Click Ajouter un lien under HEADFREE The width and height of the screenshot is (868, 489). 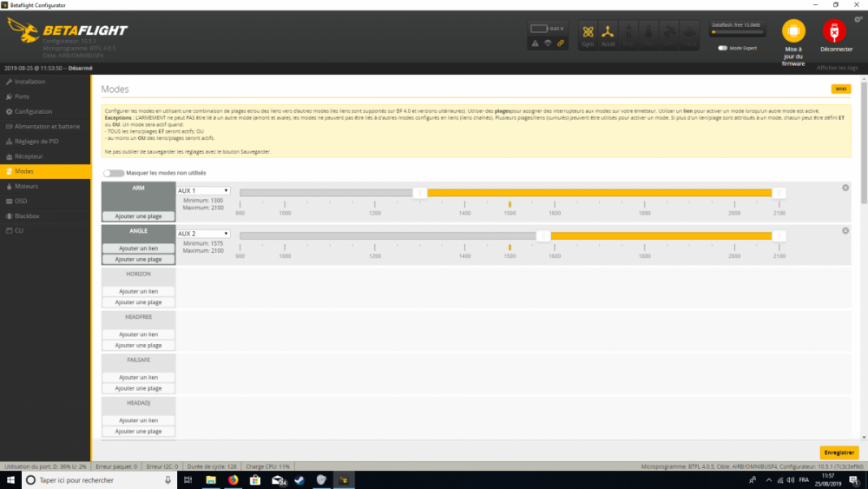pos(138,334)
